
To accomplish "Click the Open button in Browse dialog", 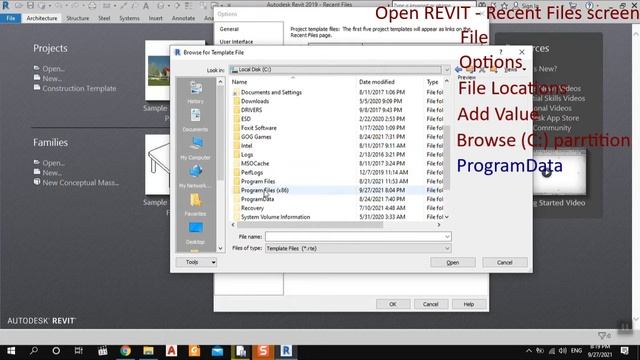I will 453,262.
